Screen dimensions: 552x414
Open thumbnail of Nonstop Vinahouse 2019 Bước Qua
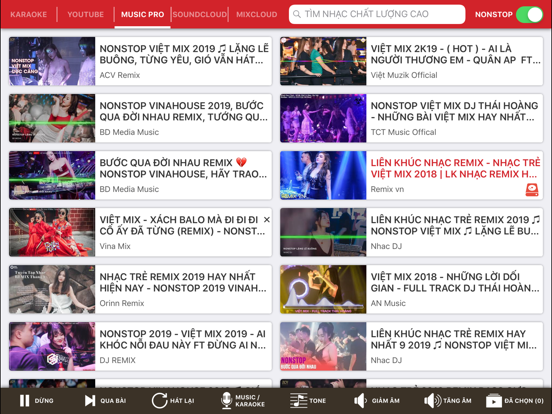click(x=52, y=118)
